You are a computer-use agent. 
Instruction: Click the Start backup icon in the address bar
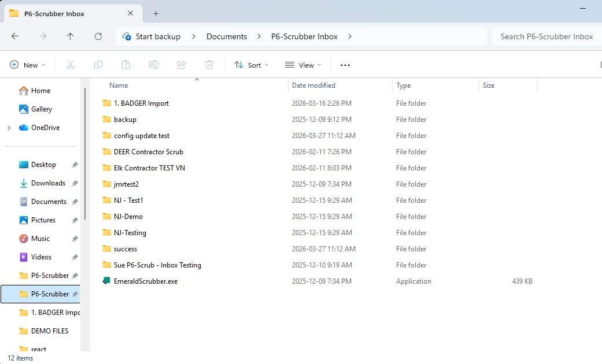point(126,36)
